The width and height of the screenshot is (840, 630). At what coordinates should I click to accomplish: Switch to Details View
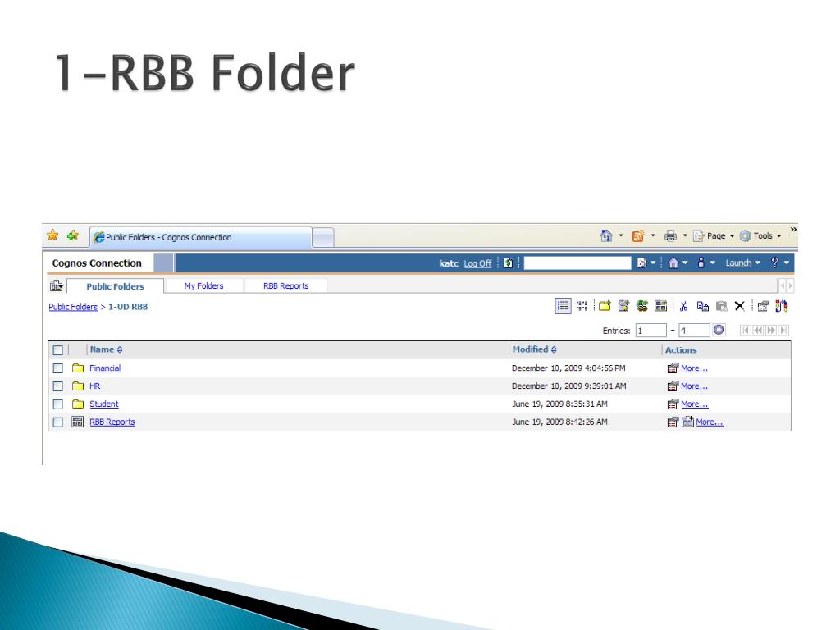[582, 306]
